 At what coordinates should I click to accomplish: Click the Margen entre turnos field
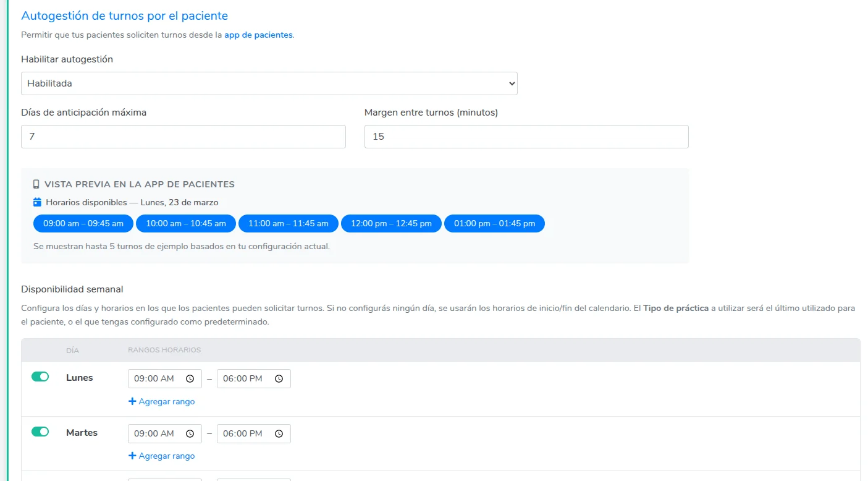(526, 136)
